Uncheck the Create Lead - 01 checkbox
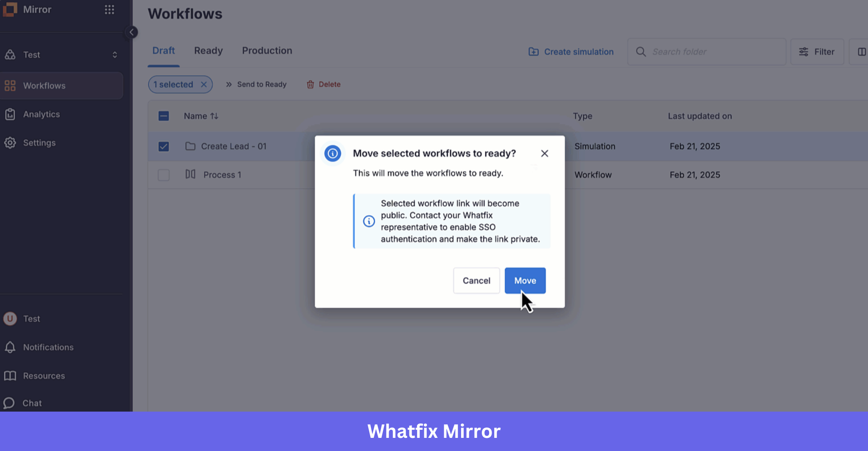868x451 pixels. 164,147
